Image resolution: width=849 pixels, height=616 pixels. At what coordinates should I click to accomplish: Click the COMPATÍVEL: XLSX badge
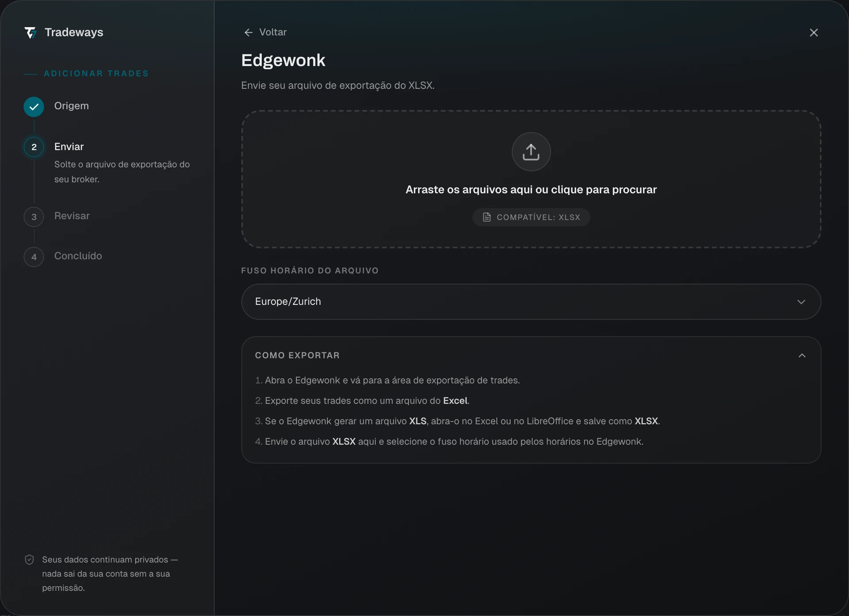[531, 217]
